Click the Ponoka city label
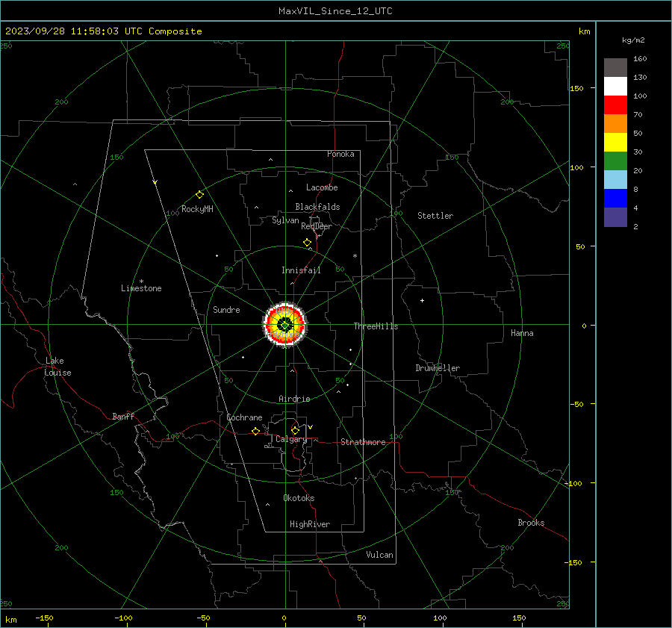672x628 pixels. 340,154
